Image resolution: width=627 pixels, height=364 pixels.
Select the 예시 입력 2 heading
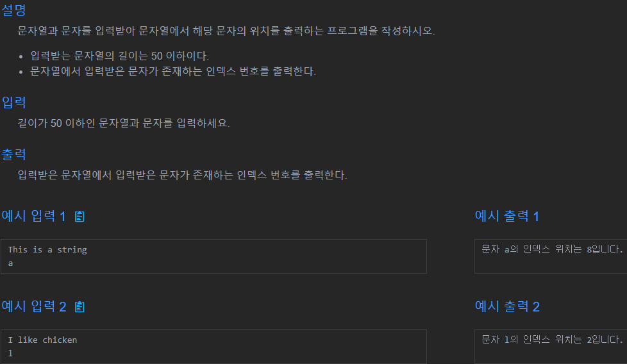pyautogui.click(x=34, y=306)
